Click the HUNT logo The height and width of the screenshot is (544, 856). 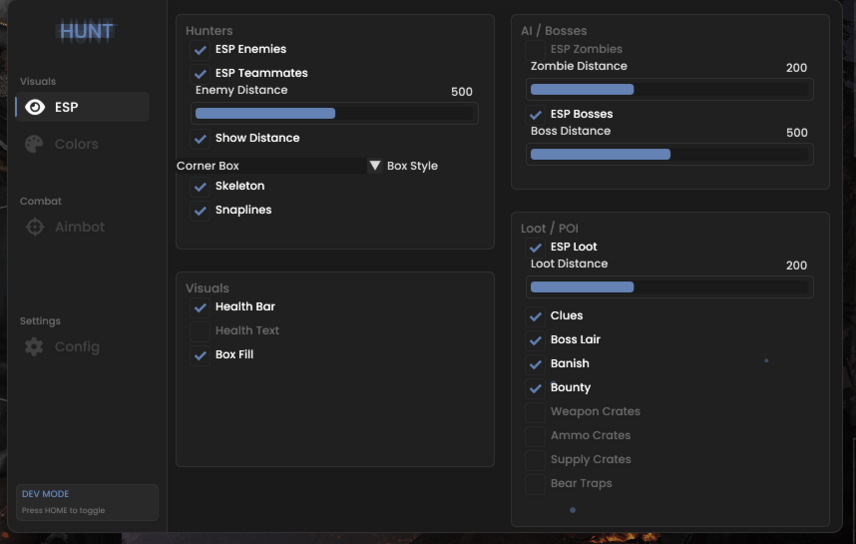(87, 31)
